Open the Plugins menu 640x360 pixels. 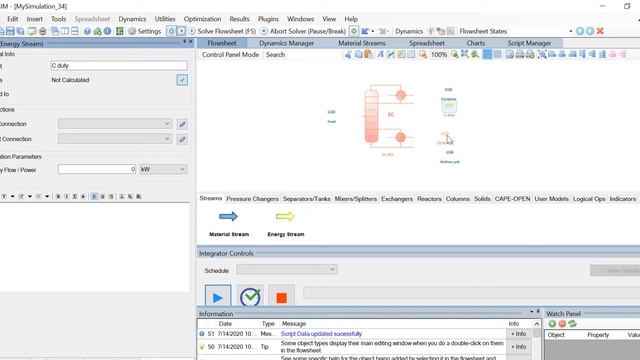point(268,19)
